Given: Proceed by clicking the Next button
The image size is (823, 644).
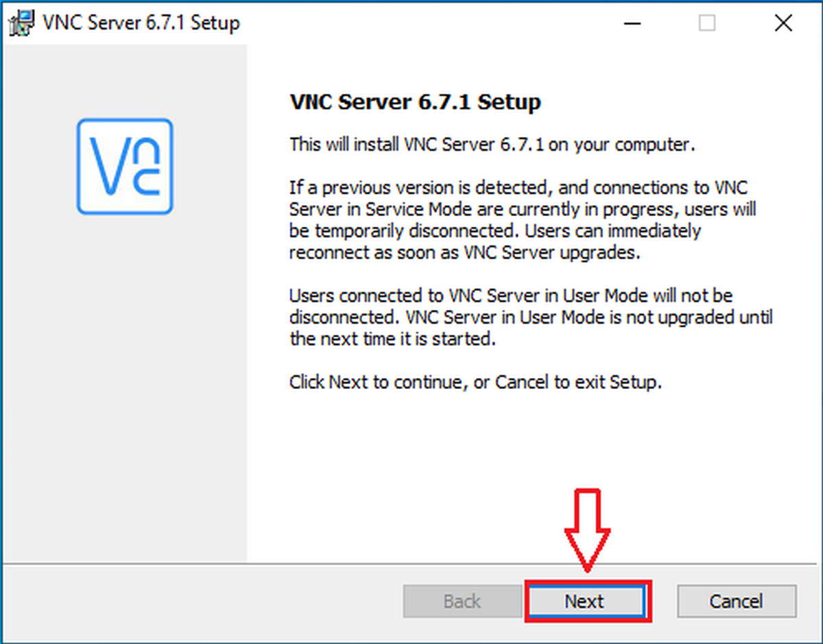Looking at the screenshot, I should pyautogui.click(x=586, y=601).
